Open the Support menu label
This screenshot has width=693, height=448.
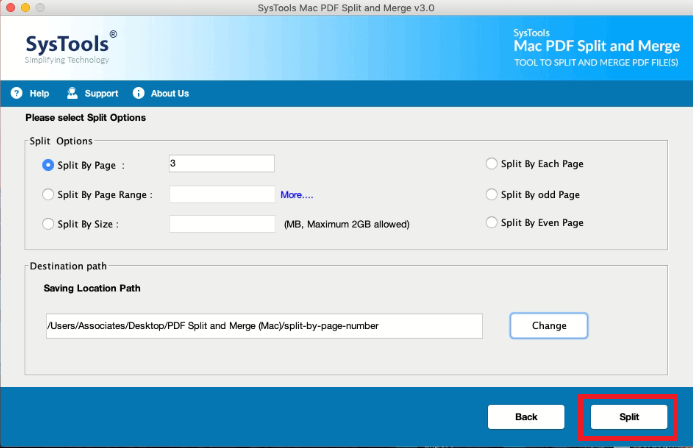click(101, 94)
